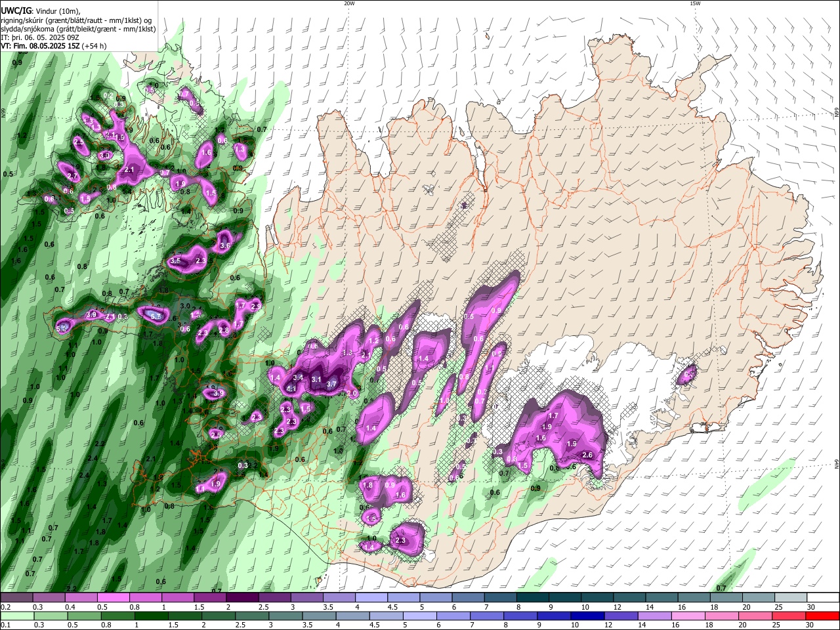Viewport: 840px width, 630px height.
Task: Select the dark teal swatch between 9 and 10 upper legend
Action: click(566, 598)
